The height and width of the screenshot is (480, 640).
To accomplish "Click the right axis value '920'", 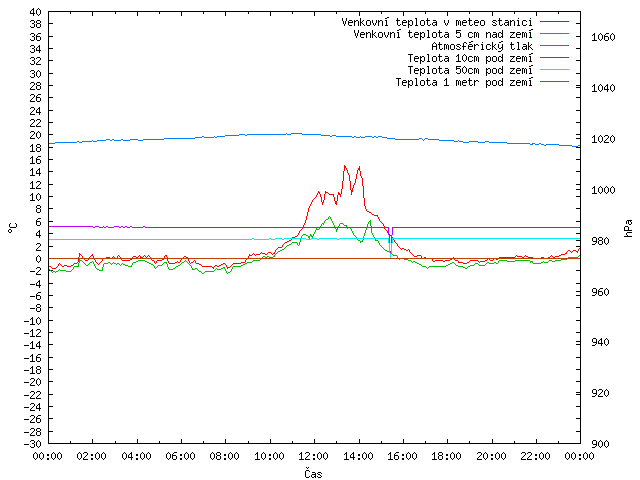I will 600,393.
